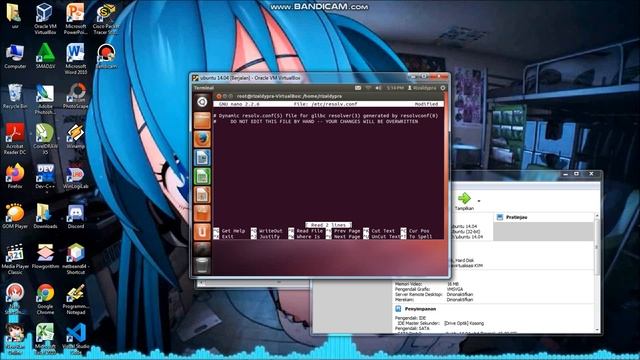This screenshot has height=360, width=640.
Task: Click the 'Get Help' shortcut in nano
Action: click(233, 231)
